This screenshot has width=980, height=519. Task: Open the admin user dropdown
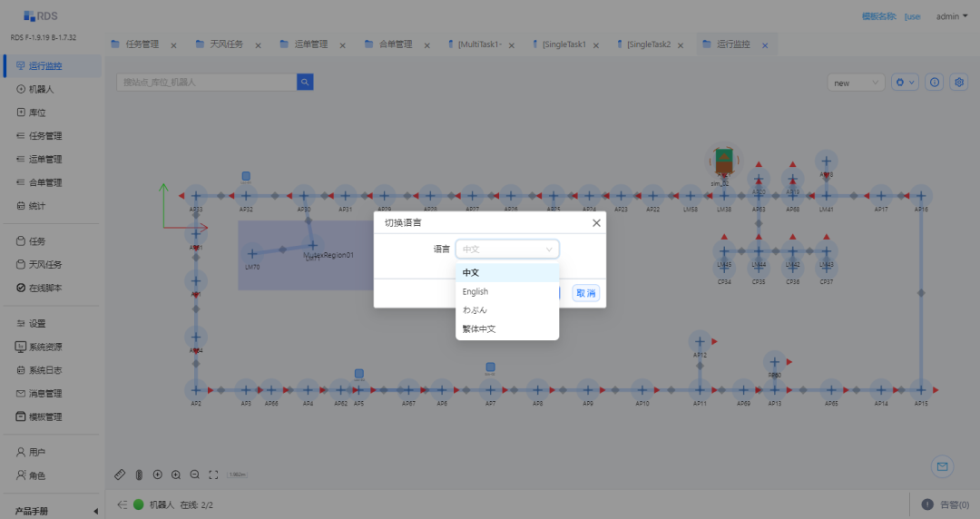951,16
